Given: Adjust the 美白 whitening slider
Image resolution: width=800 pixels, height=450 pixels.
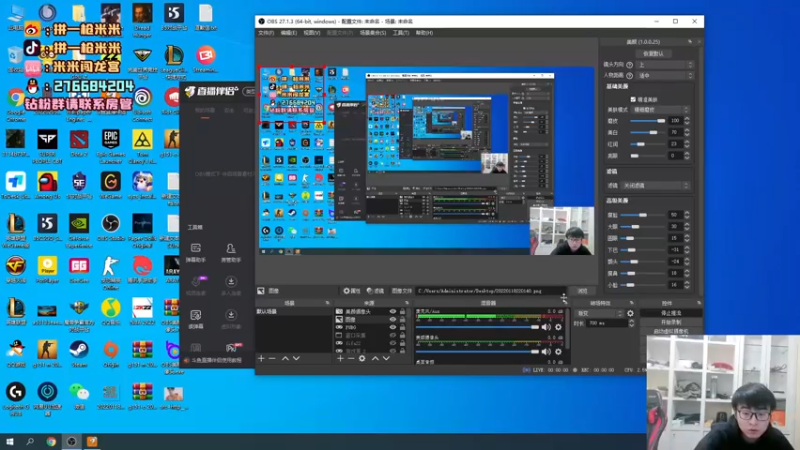Looking at the screenshot, I should (x=648, y=133).
